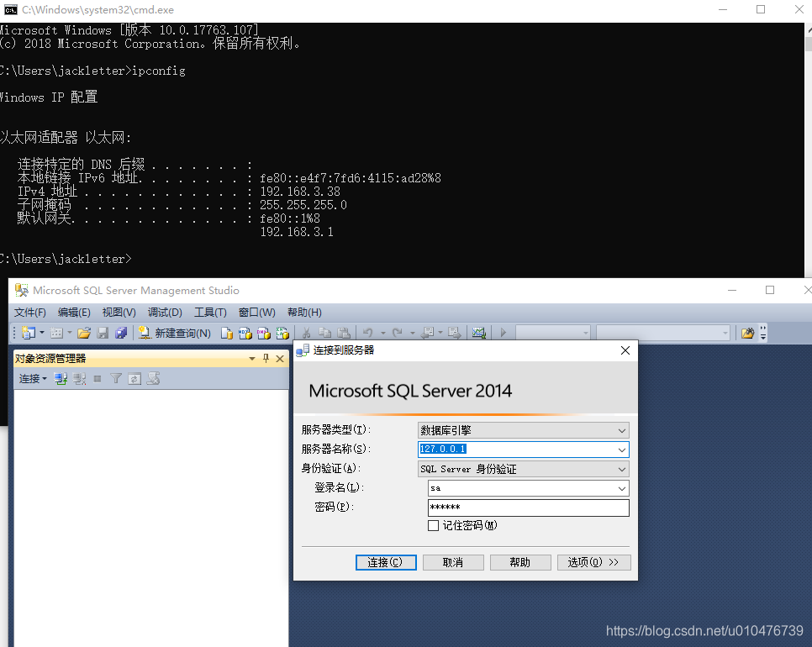
Task: Close the 连接到服务器 dialog
Action: pos(625,350)
